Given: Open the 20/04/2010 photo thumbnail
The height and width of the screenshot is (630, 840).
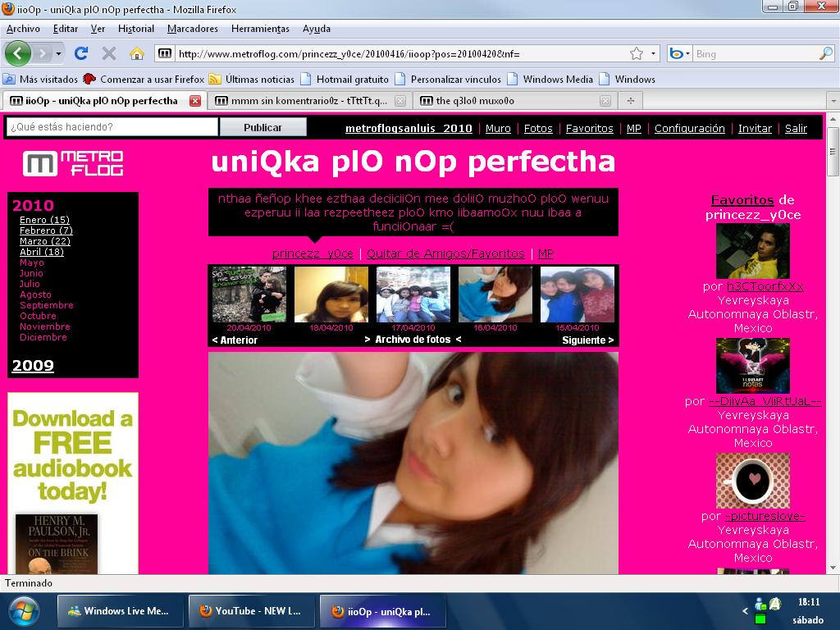Looking at the screenshot, I should point(249,294).
